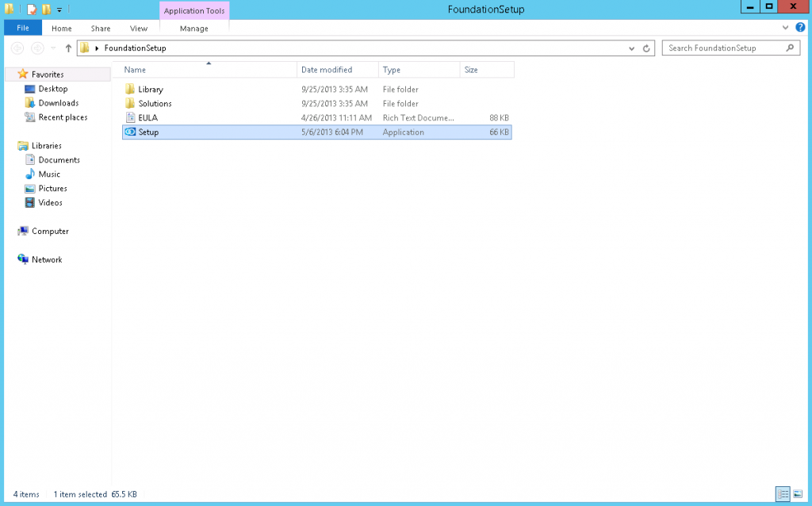Open the Share ribbon tab
Viewport: 812px width, 506px height.
(x=101, y=29)
